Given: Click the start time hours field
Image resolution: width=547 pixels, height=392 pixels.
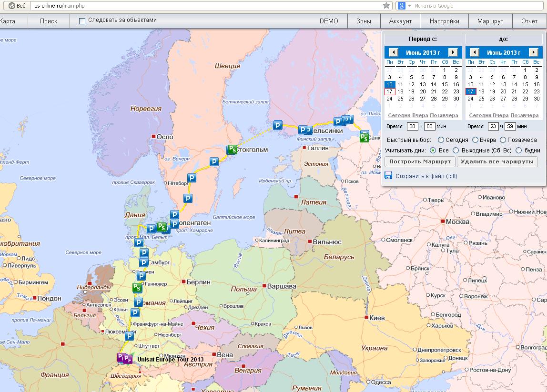Looking at the screenshot, I should click(x=413, y=127).
